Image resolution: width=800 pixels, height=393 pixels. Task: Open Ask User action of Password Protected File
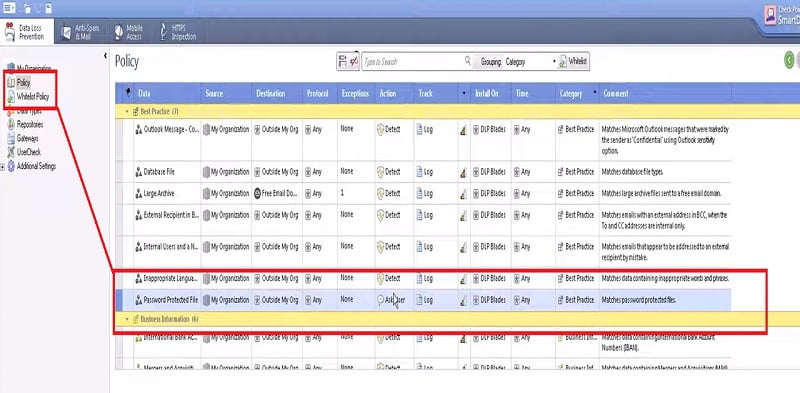point(392,300)
